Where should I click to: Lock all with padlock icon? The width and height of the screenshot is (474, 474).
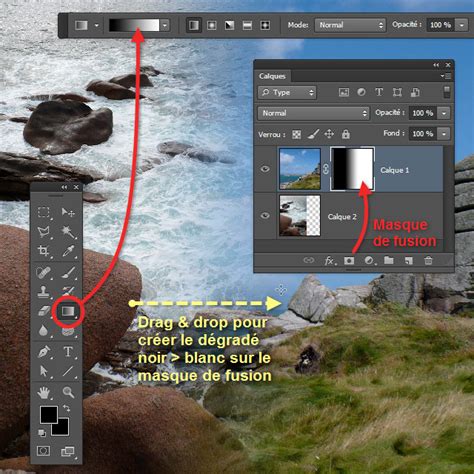(x=346, y=134)
